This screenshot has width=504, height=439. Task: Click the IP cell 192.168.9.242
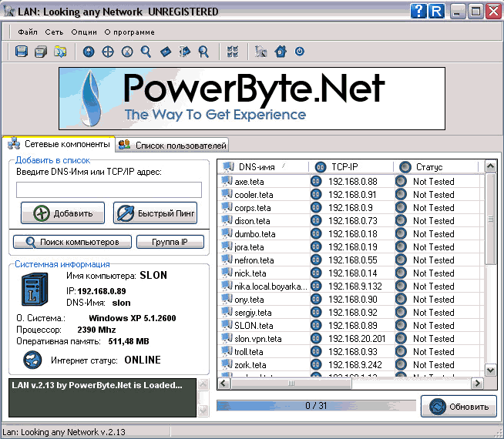click(x=355, y=365)
